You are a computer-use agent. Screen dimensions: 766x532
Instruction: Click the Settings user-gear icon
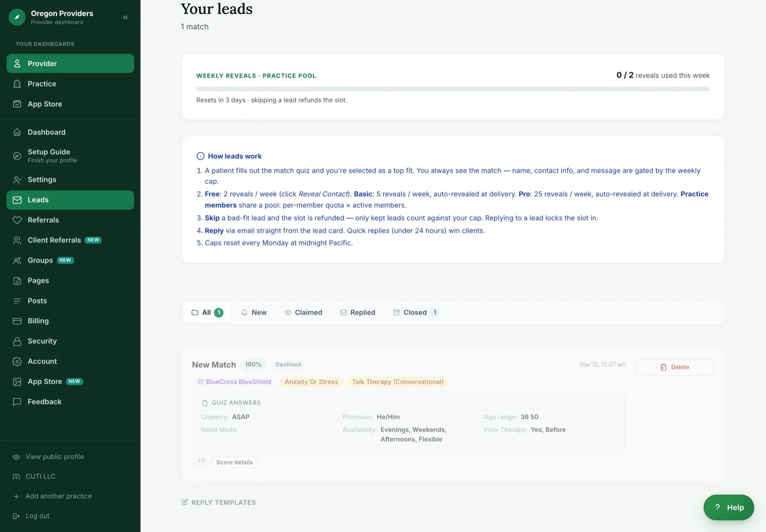[x=17, y=180]
